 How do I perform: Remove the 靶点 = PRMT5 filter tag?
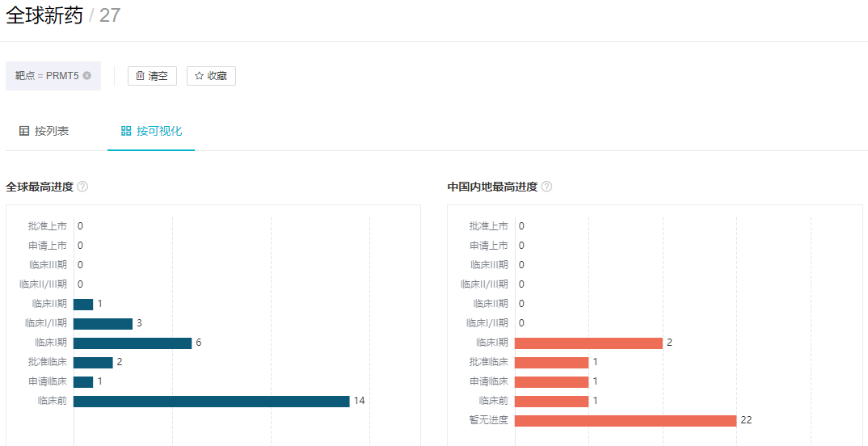[x=87, y=76]
